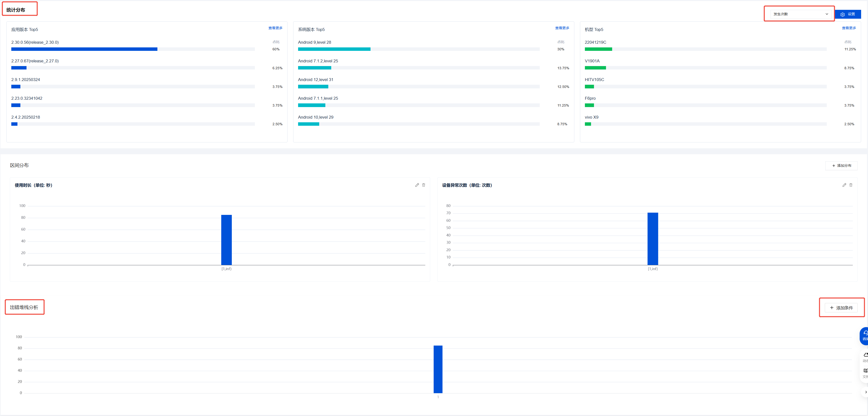Click the bar in 出错堆栈分析 chart
The image size is (868, 416).
pyautogui.click(x=438, y=369)
